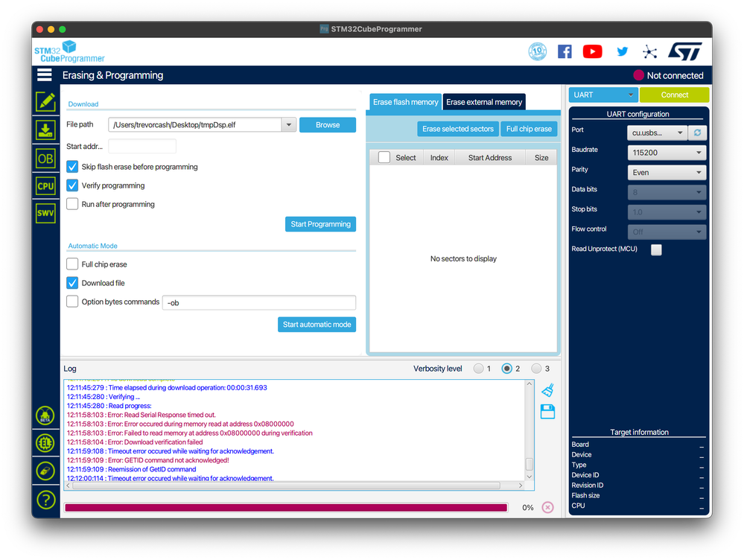This screenshot has height=560, width=744.
Task: Open the Stop bits dropdown
Action: (x=667, y=212)
